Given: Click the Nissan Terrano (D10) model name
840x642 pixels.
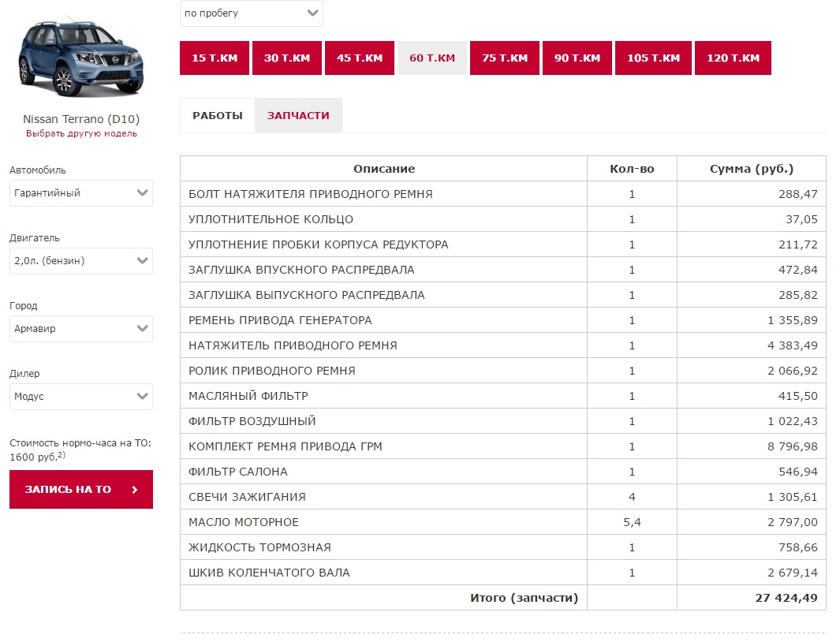Looking at the screenshot, I should click(81, 119).
